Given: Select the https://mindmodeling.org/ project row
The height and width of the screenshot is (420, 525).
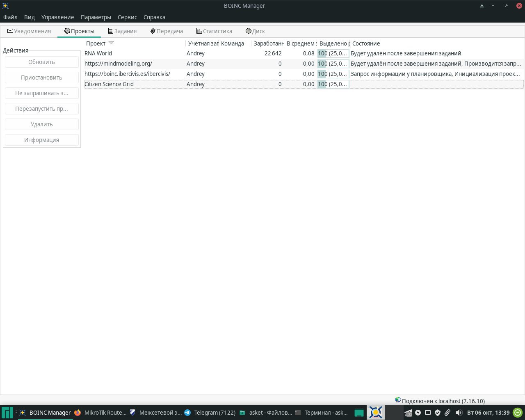Looking at the screenshot, I should [304, 64].
